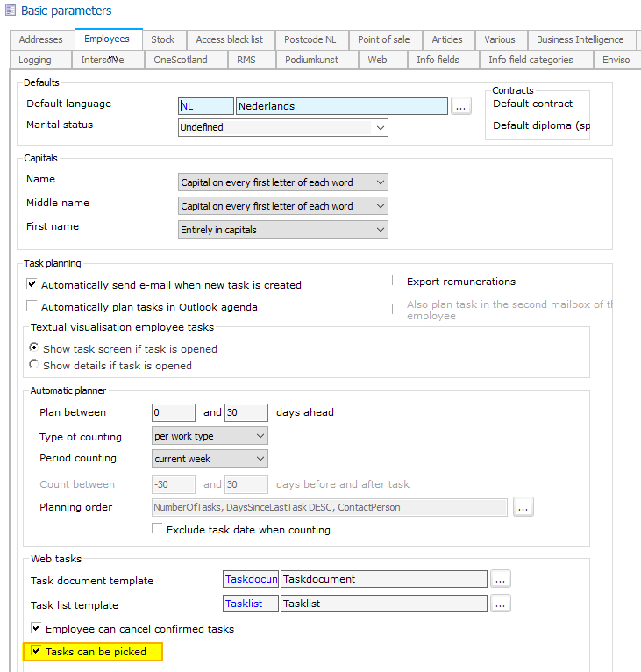The width and height of the screenshot is (641, 672).
Task: Open the Business Intelligence tab
Action: pos(580,39)
